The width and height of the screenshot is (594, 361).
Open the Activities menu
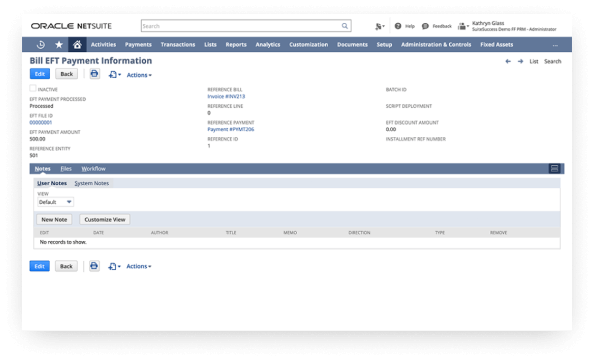click(103, 45)
